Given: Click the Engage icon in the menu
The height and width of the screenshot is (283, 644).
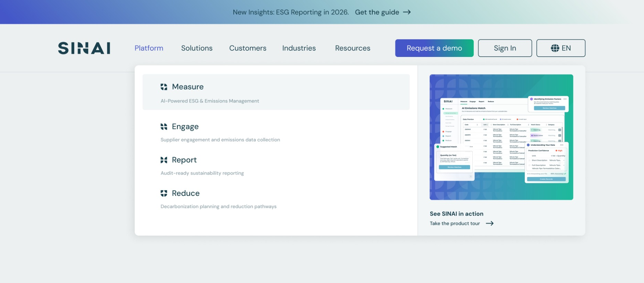Looking at the screenshot, I should [x=164, y=127].
